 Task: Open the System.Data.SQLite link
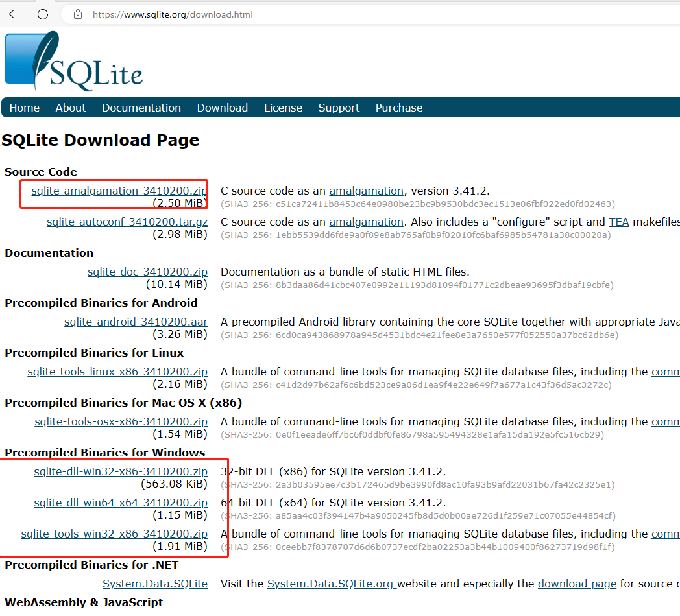pyautogui.click(x=155, y=584)
